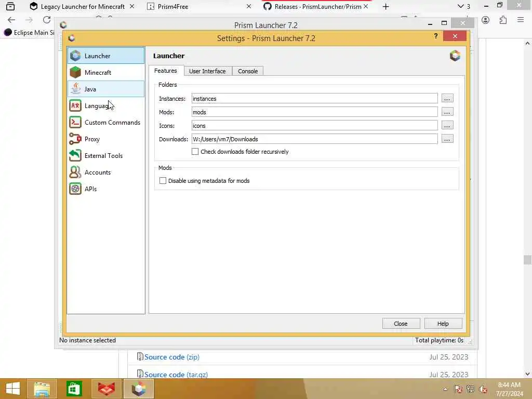
Task: Close the Settings dialog with Close button
Action: click(x=401, y=324)
